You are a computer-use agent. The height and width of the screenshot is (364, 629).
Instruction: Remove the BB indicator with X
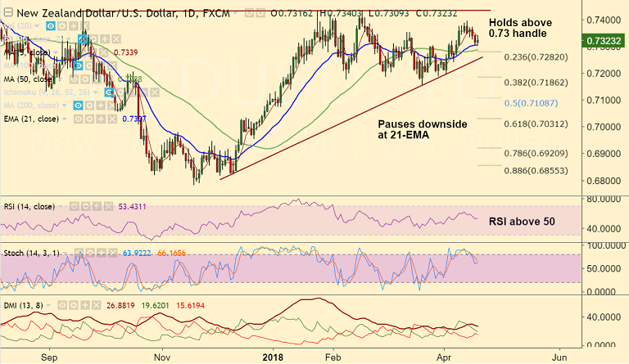click(x=116, y=39)
